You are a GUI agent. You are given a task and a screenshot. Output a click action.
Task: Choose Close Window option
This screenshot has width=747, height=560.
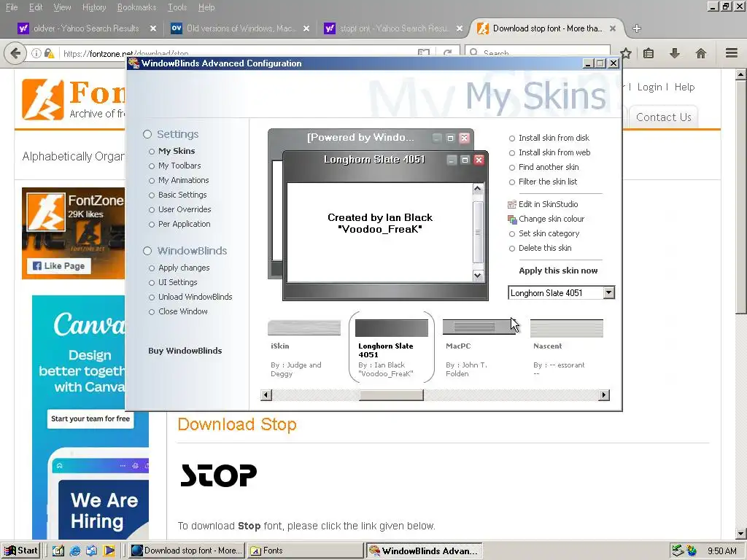[x=182, y=311]
